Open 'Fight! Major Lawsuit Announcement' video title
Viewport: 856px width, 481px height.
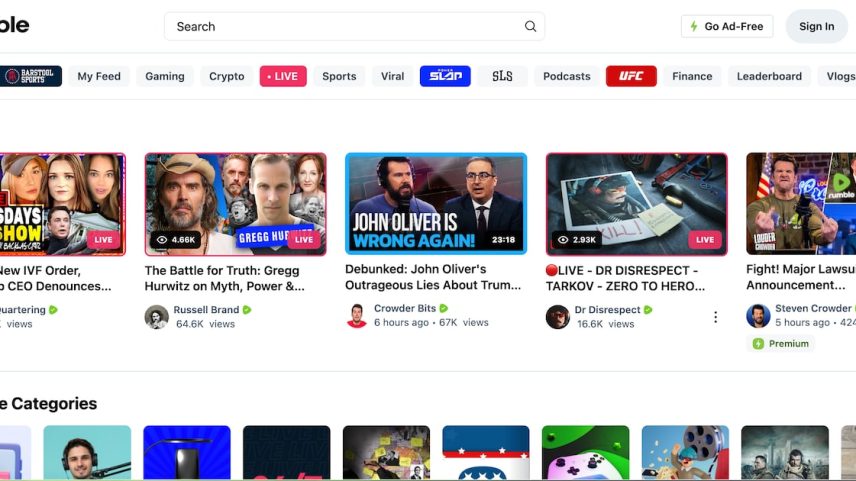click(801, 277)
